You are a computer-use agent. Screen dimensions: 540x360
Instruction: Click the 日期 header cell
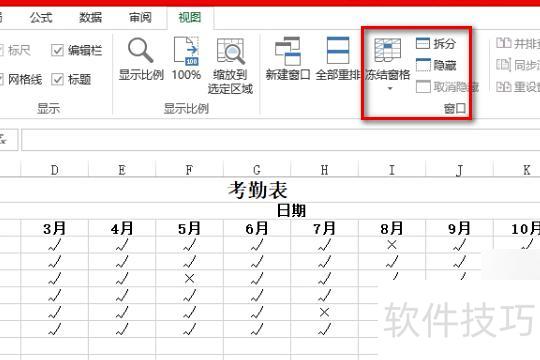(x=291, y=210)
